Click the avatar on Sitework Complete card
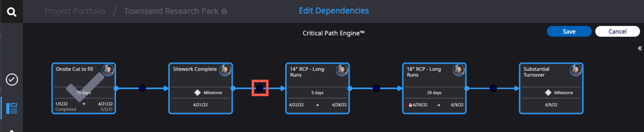The height and width of the screenshot is (132, 644). coord(225,70)
